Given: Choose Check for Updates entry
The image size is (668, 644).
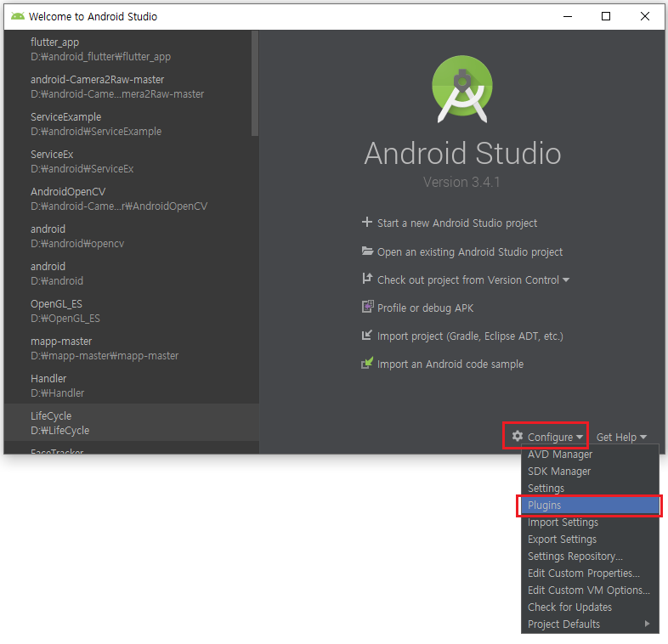Looking at the screenshot, I should (x=590, y=607).
